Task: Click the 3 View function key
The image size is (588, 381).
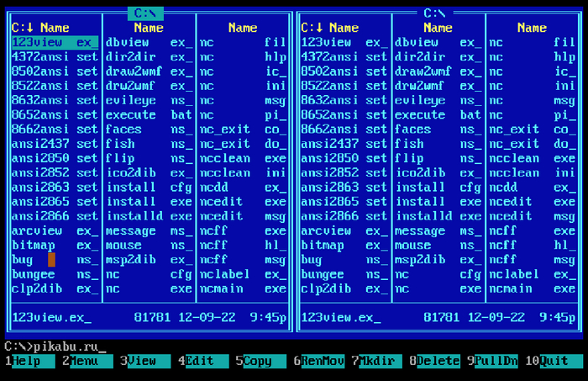Action: 145,361
